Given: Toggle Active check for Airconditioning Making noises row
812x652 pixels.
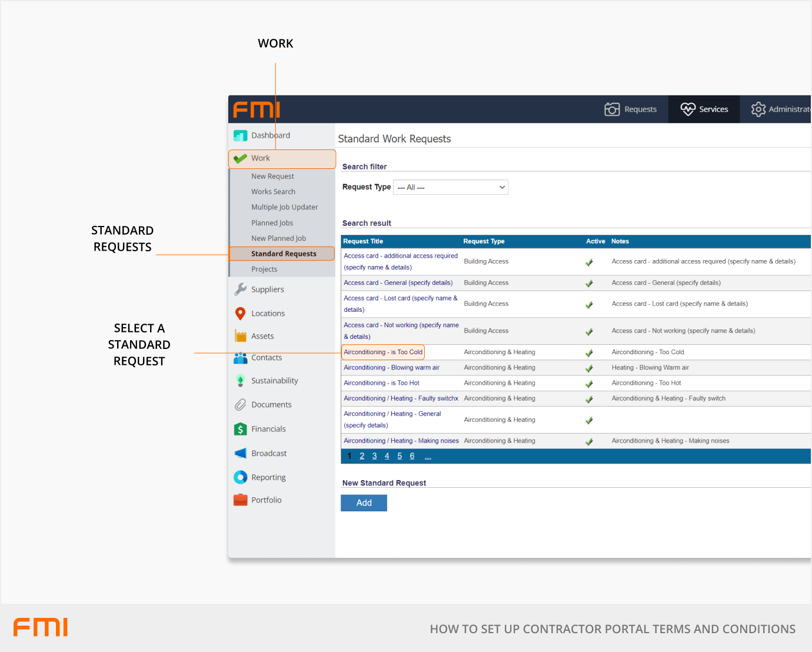Looking at the screenshot, I should tap(589, 442).
